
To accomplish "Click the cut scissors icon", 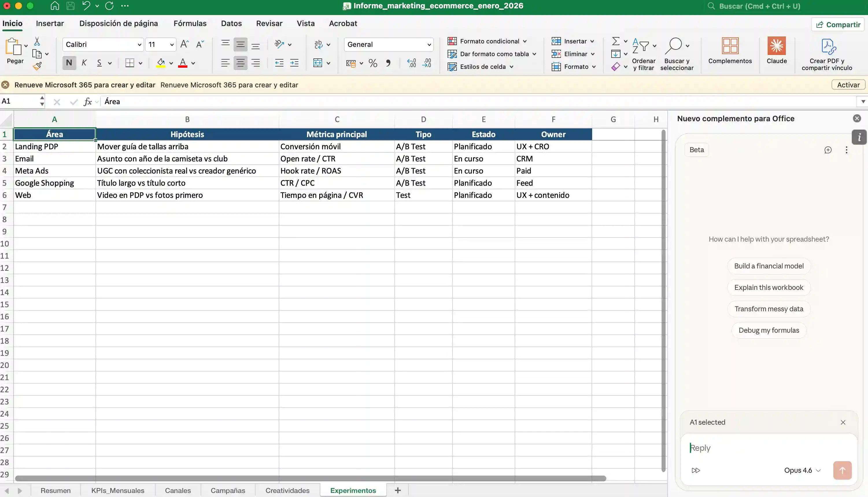I will coord(37,42).
